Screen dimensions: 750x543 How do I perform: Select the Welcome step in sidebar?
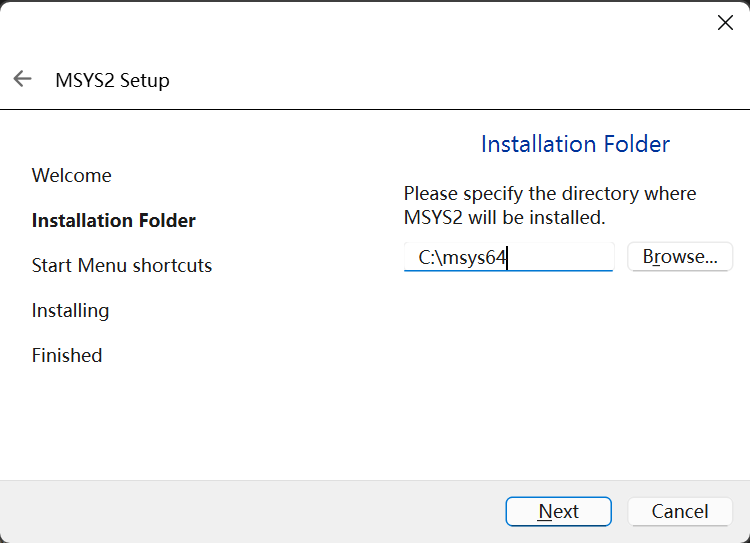[72, 175]
